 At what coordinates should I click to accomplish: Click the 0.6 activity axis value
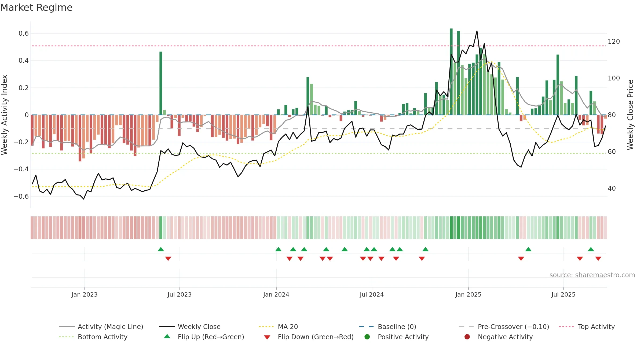[24, 34]
